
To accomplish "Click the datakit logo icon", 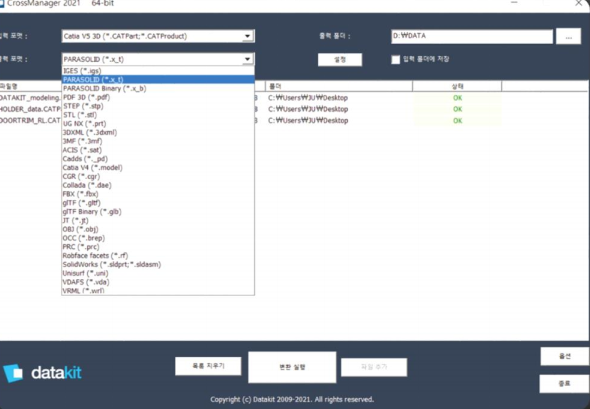I will pos(13,373).
